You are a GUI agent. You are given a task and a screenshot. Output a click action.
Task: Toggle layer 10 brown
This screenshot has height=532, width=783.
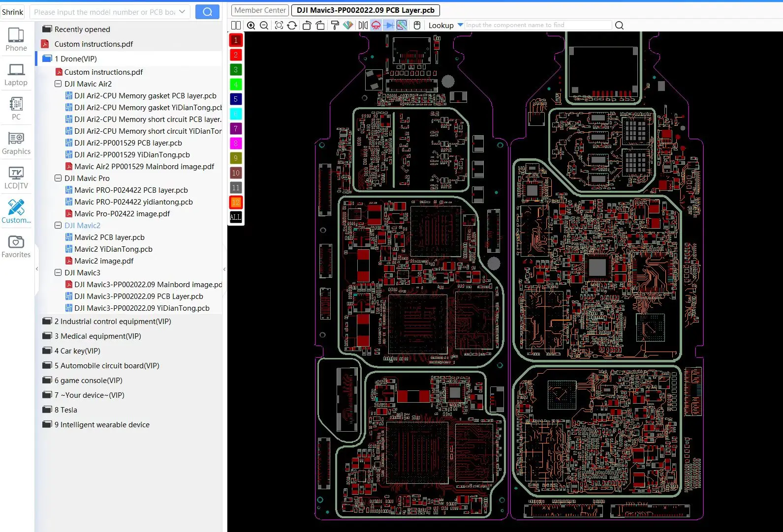pos(236,173)
